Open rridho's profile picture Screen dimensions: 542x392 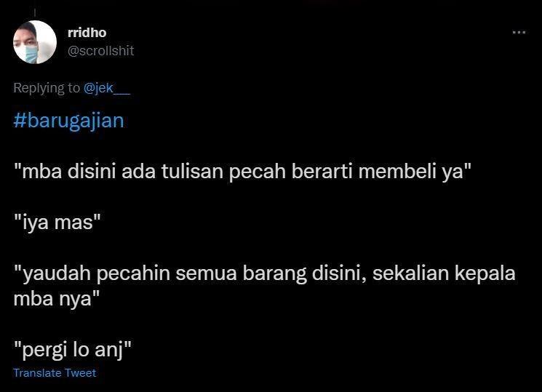(35, 42)
